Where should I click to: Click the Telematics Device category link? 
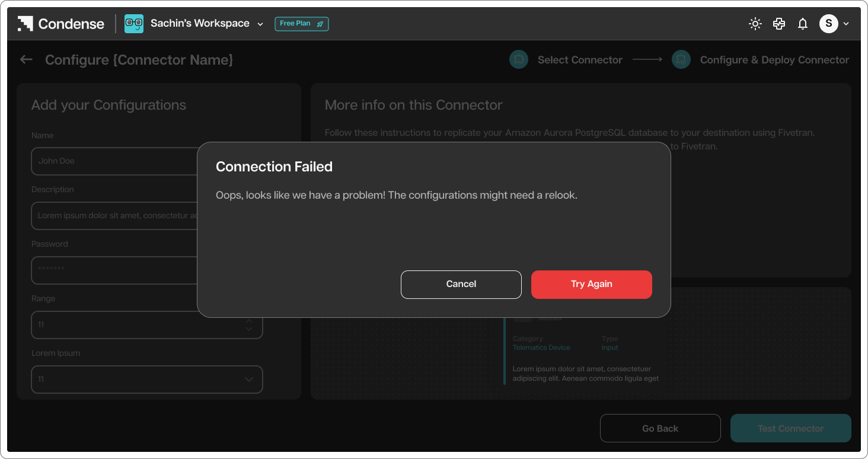click(x=541, y=348)
